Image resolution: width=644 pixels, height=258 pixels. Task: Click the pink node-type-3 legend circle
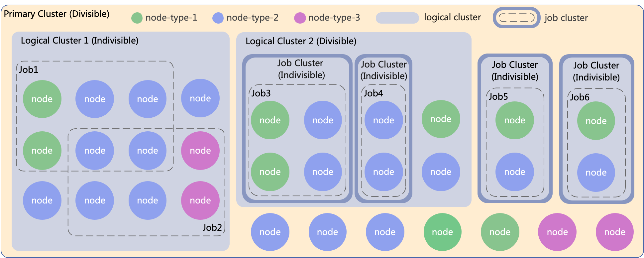(300, 18)
